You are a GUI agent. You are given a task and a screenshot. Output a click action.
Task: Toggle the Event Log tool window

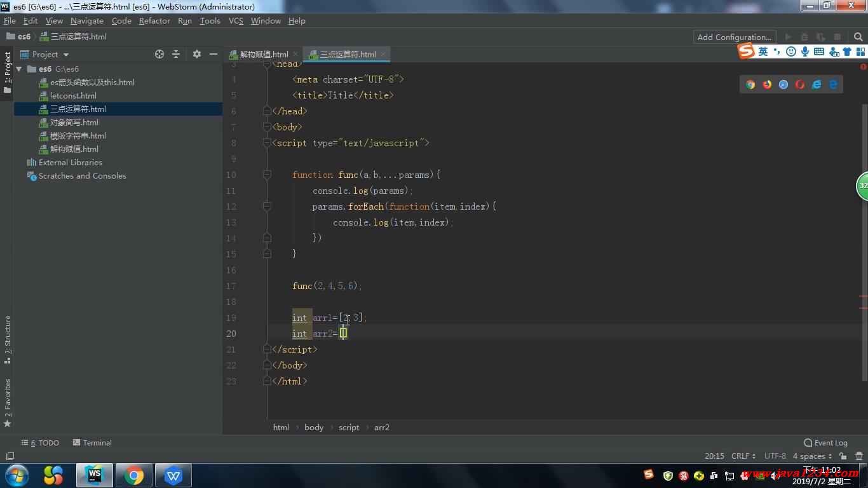[825, 443]
